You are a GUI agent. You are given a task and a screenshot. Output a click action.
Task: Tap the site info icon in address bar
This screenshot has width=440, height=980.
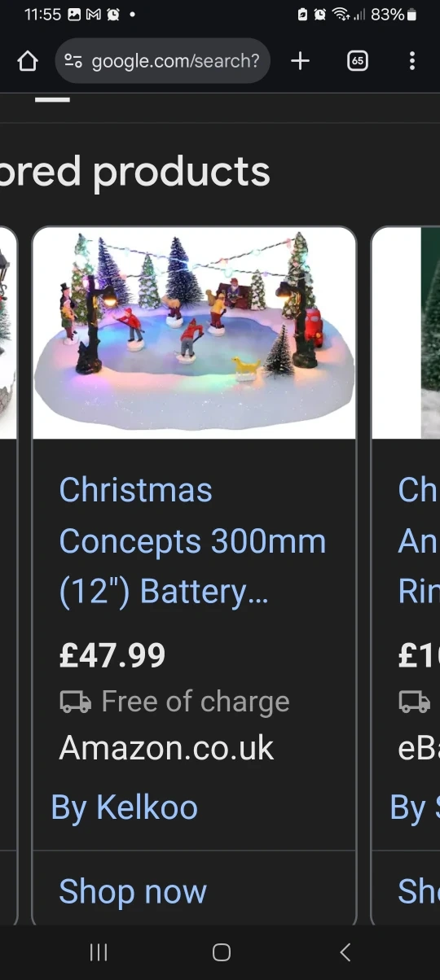click(x=73, y=61)
